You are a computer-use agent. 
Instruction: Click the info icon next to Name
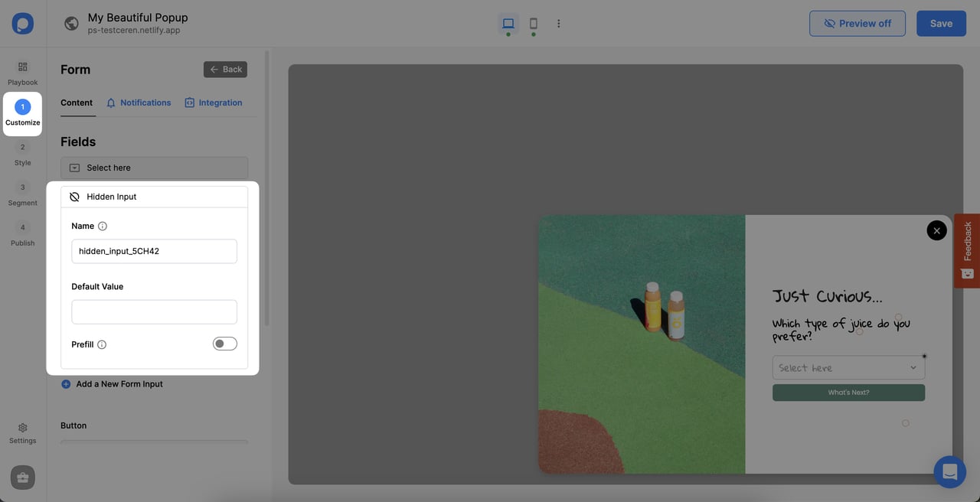[103, 226]
